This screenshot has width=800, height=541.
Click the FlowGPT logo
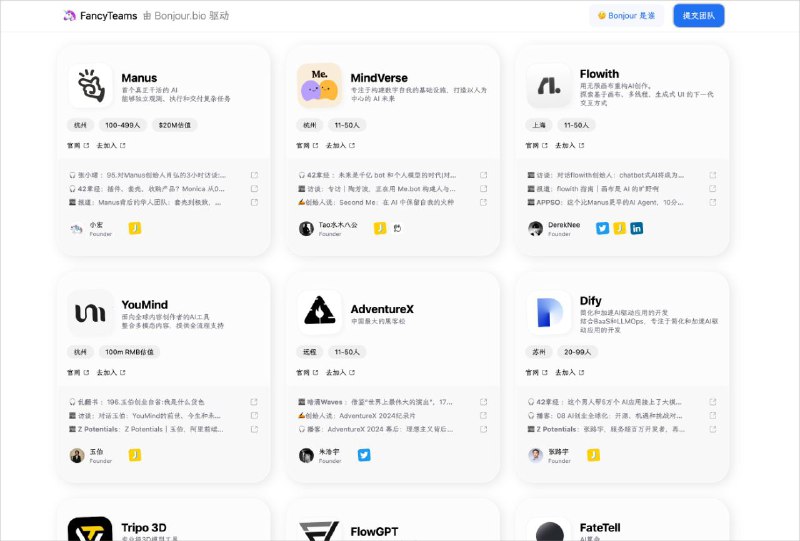pyautogui.click(x=319, y=531)
